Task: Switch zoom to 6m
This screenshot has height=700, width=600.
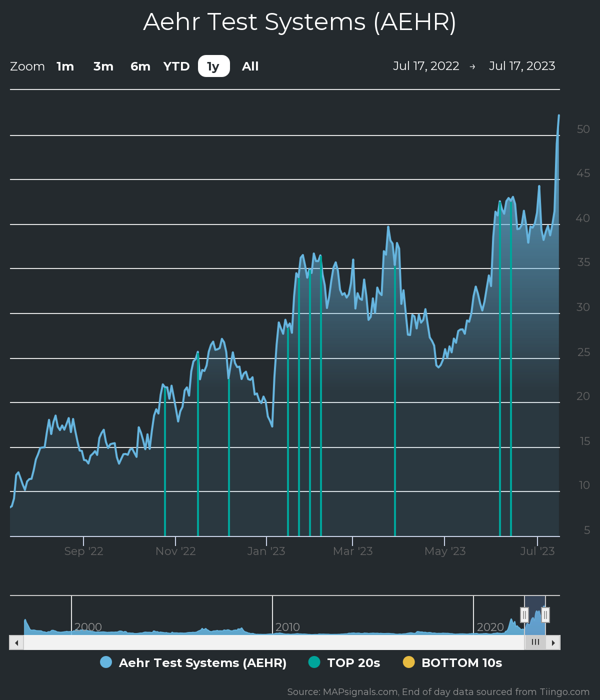Action: [x=140, y=66]
